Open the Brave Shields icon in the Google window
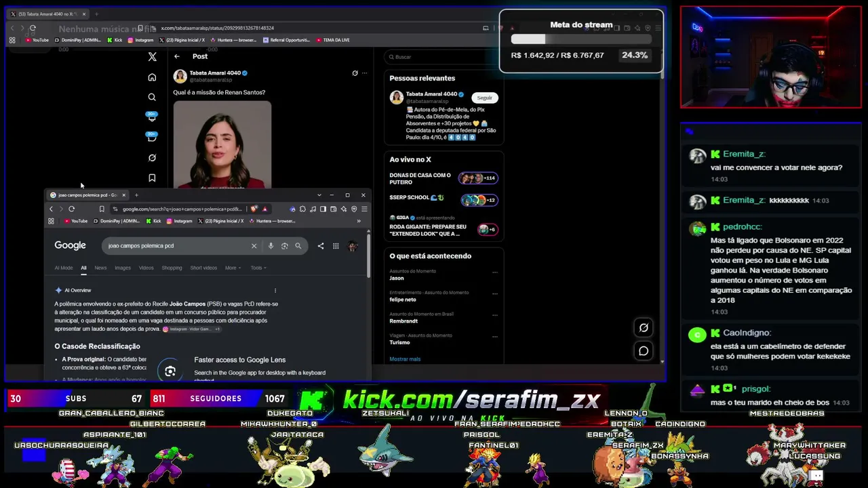Viewport: 868px width, 488px height. click(x=254, y=209)
